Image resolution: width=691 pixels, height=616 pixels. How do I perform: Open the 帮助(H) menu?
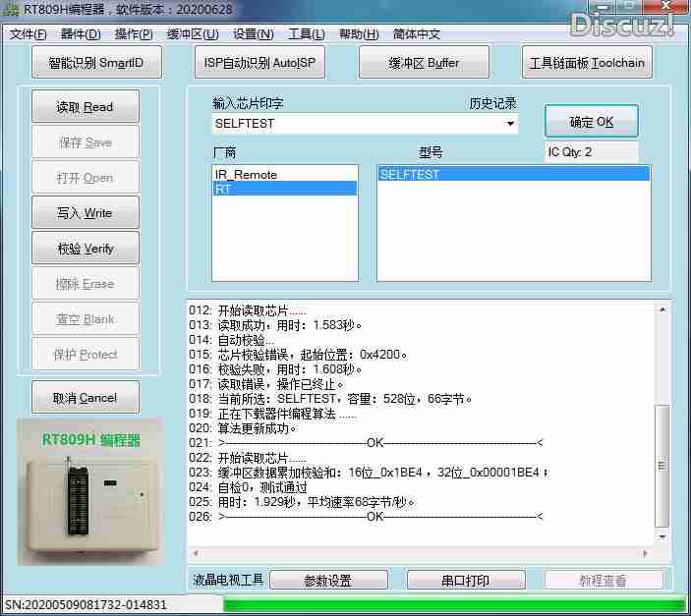pyautogui.click(x=359, y=34)
